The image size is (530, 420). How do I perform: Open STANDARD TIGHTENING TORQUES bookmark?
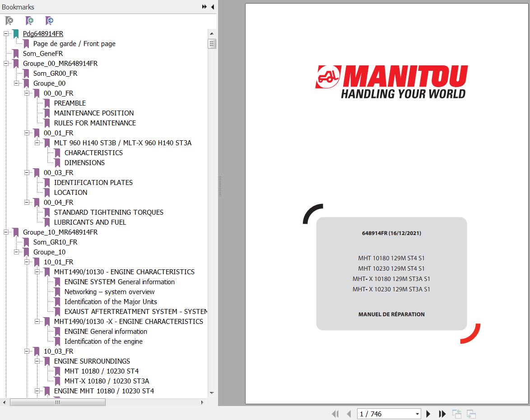(108, 212)
